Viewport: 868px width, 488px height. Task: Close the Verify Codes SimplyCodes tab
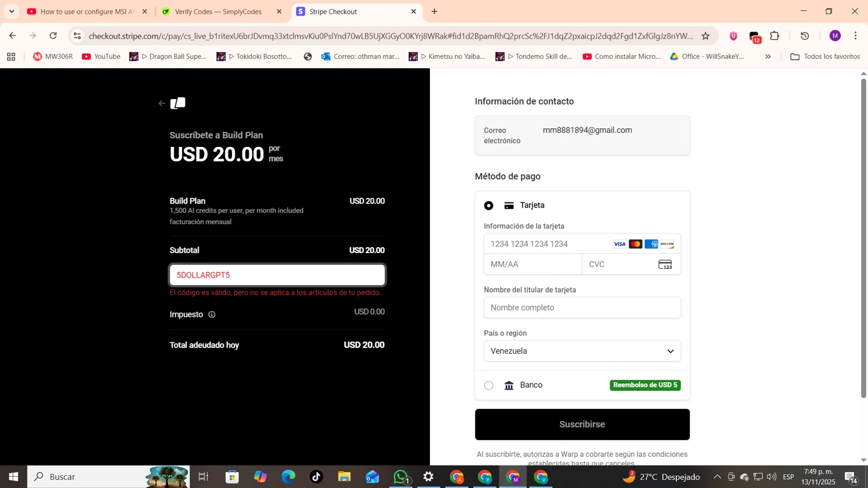[279, 12]
